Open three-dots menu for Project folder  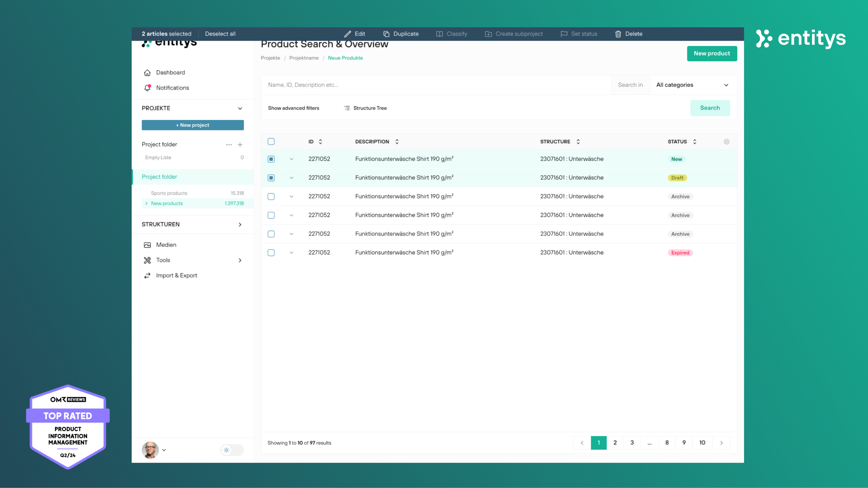point(229,144)
